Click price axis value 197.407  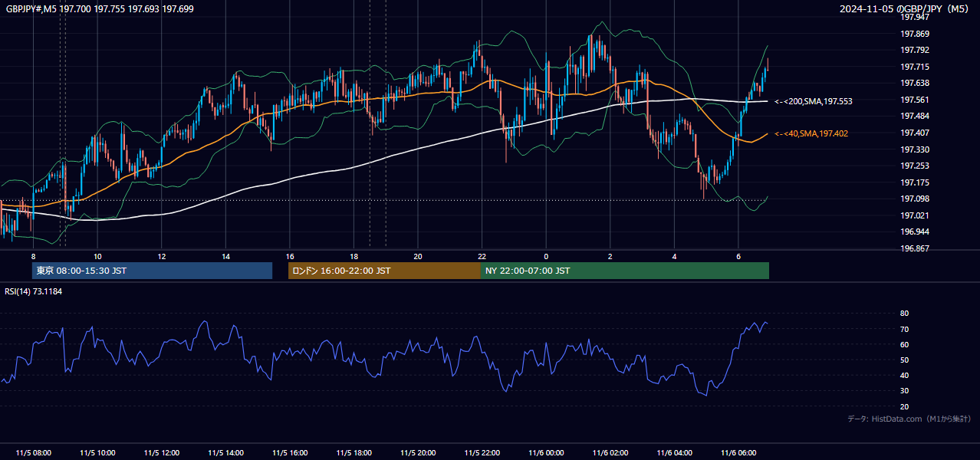(914, 133)
